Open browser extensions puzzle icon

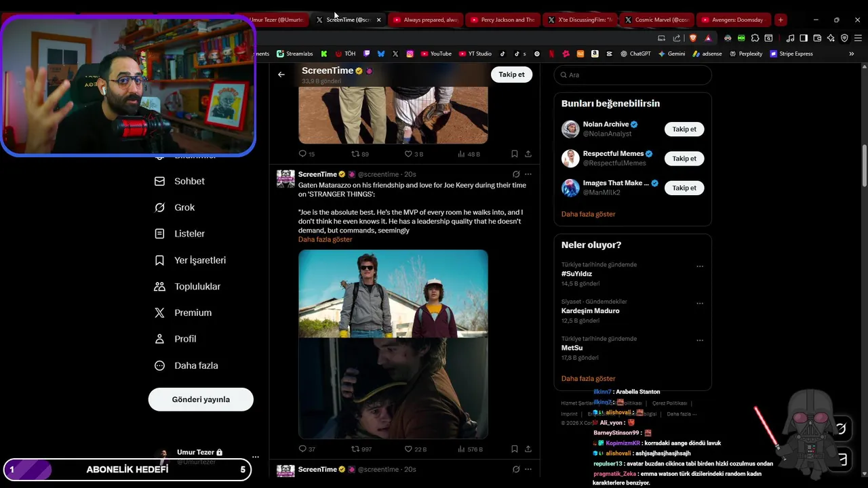click(x=755, y=38)
